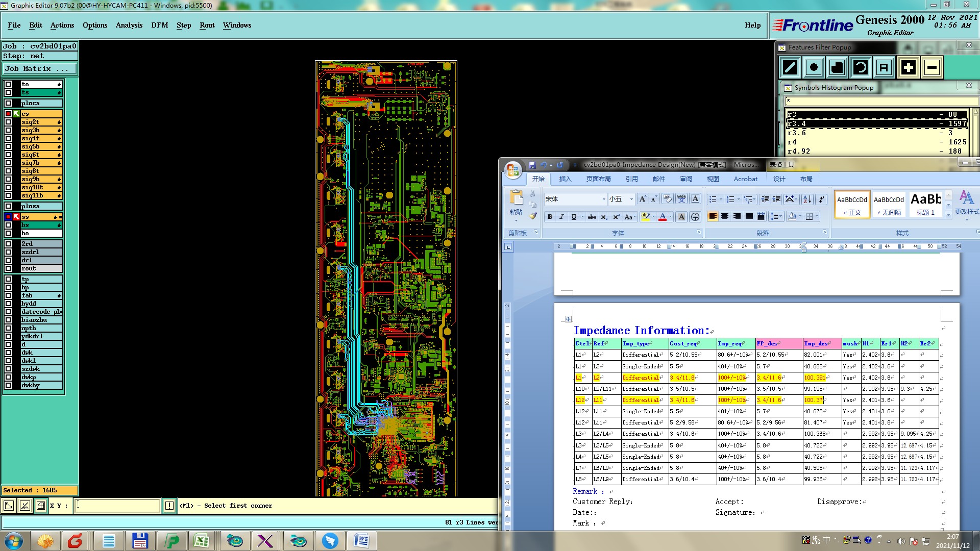Click the text feature filter icon

(884, 67)
